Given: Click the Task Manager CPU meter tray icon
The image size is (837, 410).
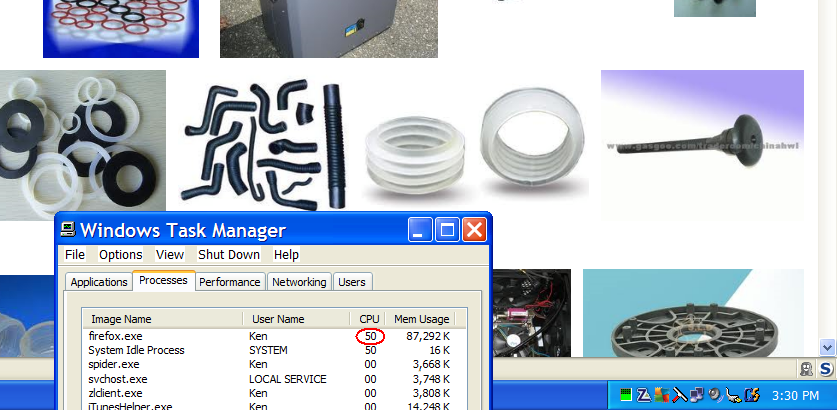Looking at the screenshot, I should pos(626,395).
